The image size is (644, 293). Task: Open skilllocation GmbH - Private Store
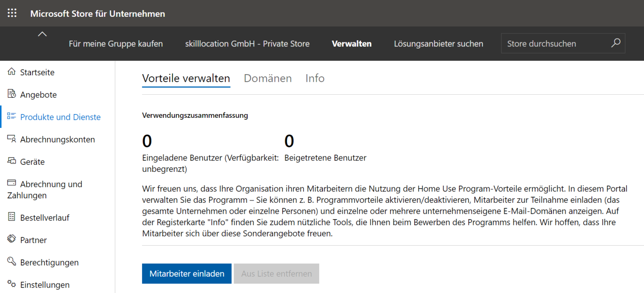247,44
